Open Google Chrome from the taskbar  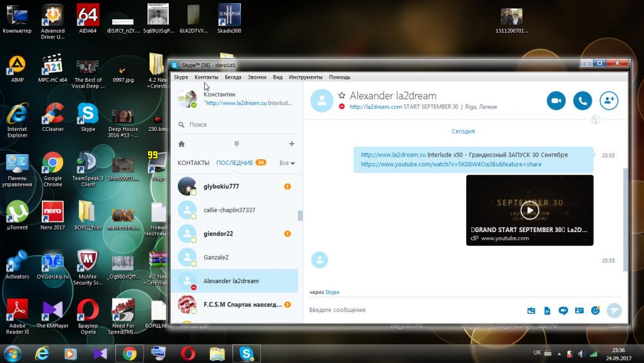click(x=129, y=353)
